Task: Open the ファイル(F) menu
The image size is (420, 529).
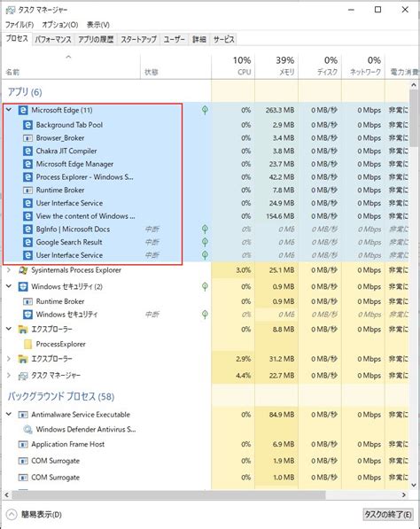Action: 19,25
